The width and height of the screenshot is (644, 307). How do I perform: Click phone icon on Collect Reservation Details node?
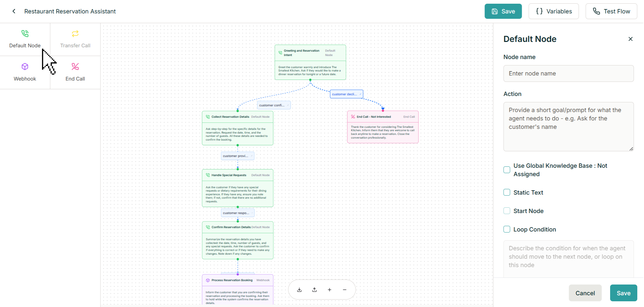(208, 117)
